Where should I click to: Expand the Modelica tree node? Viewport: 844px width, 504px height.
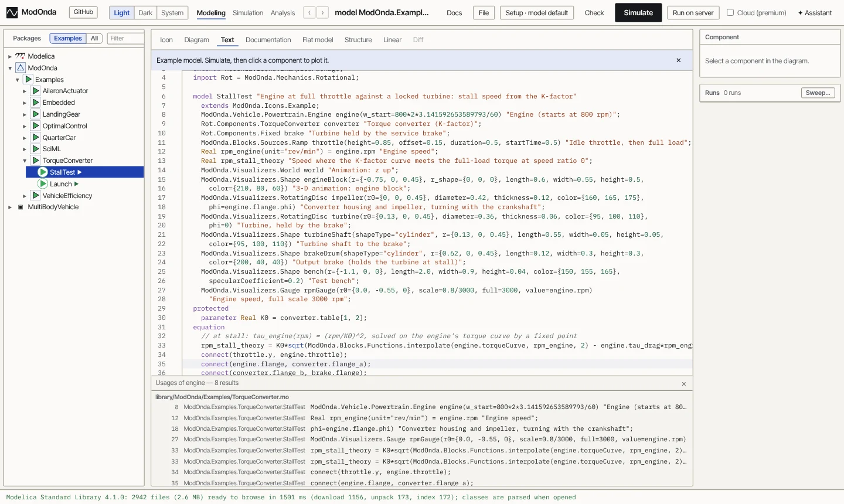click(x=10, y=56)
